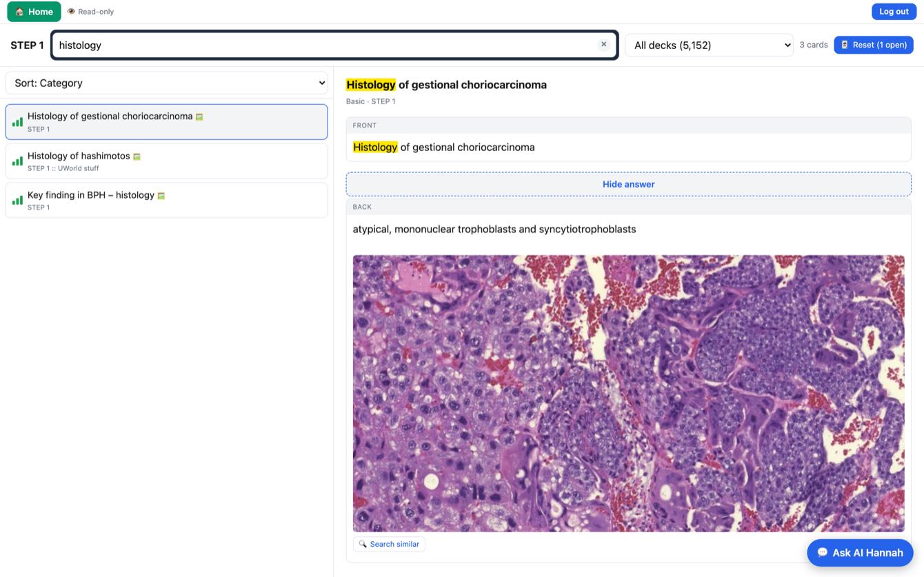Click the image icon on the BPH card
The width and height of the screenshot is (924, 577).
tap(161, 196)
